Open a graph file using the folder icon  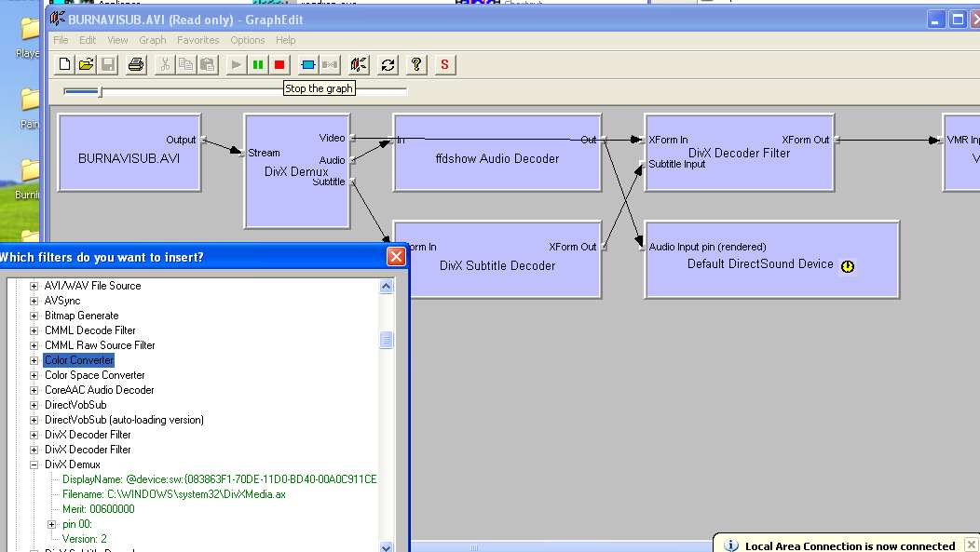tap(87, 64)
